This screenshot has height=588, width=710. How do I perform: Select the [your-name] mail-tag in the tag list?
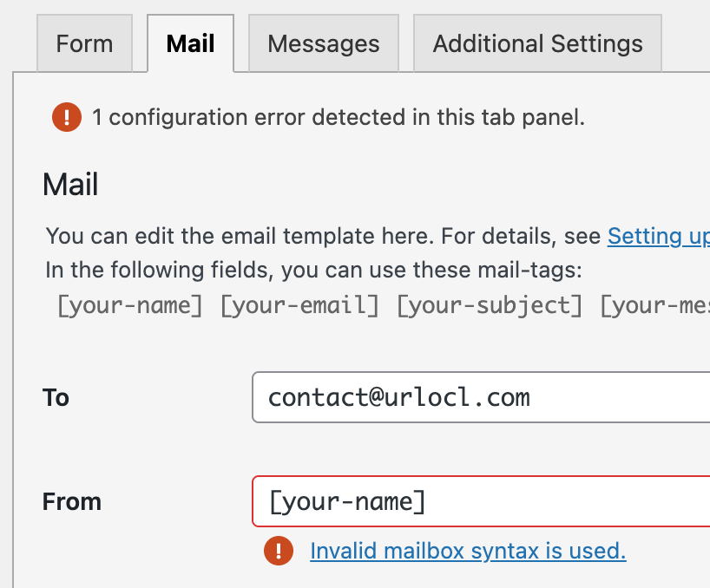point(129,305)
